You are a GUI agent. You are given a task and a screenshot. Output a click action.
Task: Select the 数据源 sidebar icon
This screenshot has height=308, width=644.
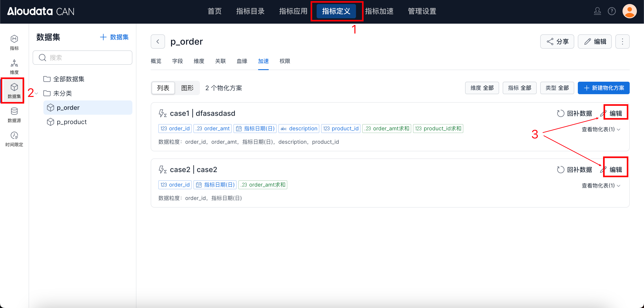pos(14,115)
